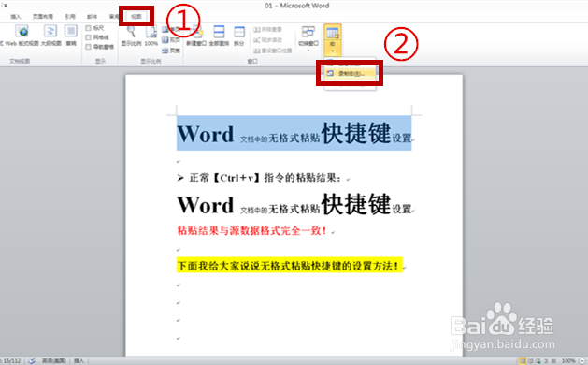Screen dimensions: 588x365
Task: Click 英语(美国) language in status bar
Action: pyautogui.click(x=53, y=361)
